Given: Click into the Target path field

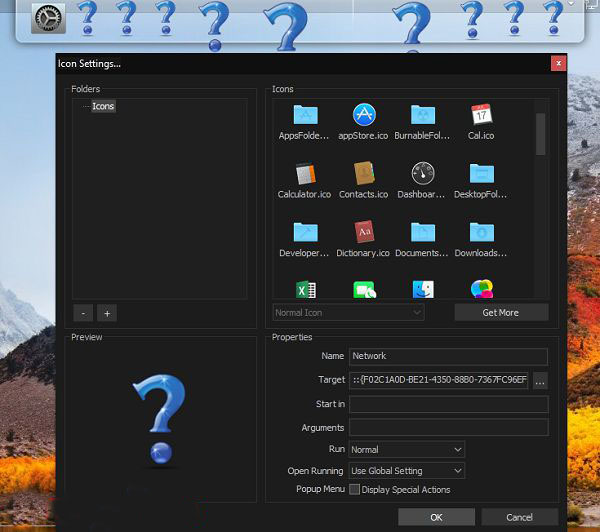Looking at the screenshot, I should pyautogui.click(x=439, y=380).
